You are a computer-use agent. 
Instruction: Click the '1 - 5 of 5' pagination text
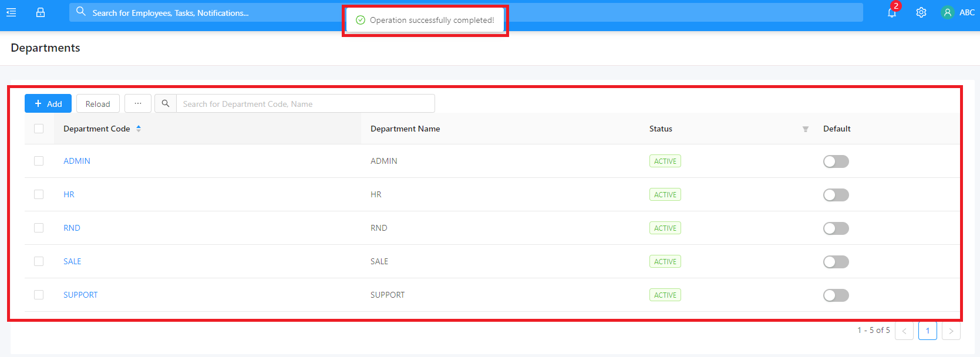pos(874,330)
